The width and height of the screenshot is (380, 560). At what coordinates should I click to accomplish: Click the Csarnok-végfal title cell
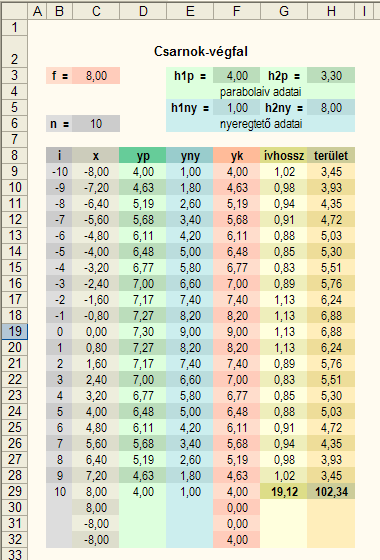(201, 52)
